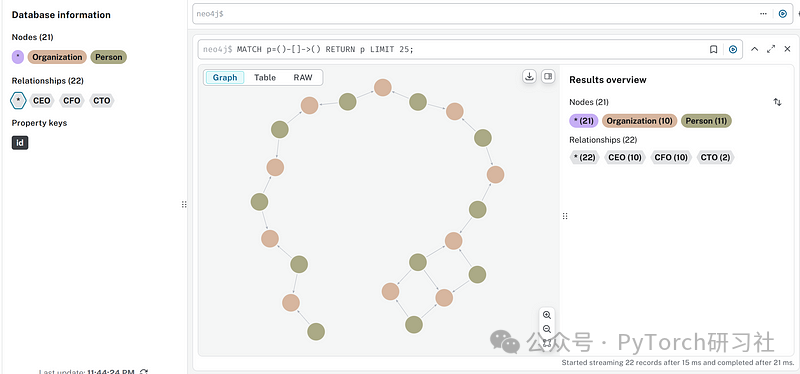This screenshot has width=800, height=374.
Task: Click the CFO (10) relationship tag
Action: tap(671, 157)
